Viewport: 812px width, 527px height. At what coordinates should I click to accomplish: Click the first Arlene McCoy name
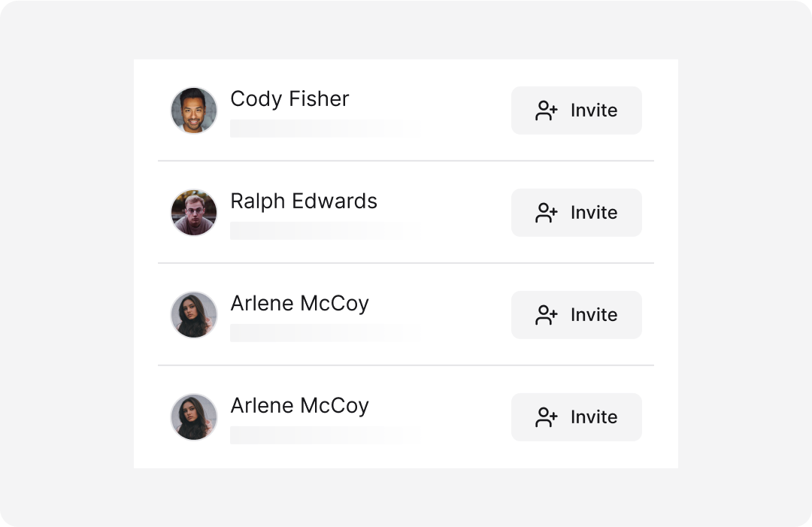(299, 304)
